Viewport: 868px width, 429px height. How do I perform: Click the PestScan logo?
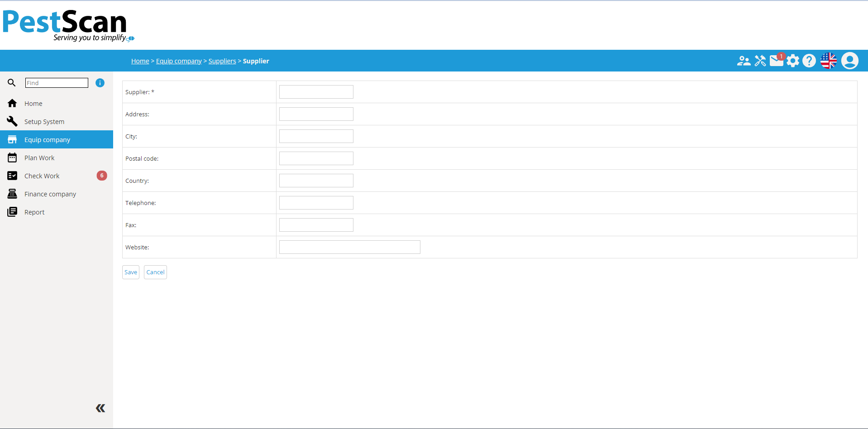69,25
